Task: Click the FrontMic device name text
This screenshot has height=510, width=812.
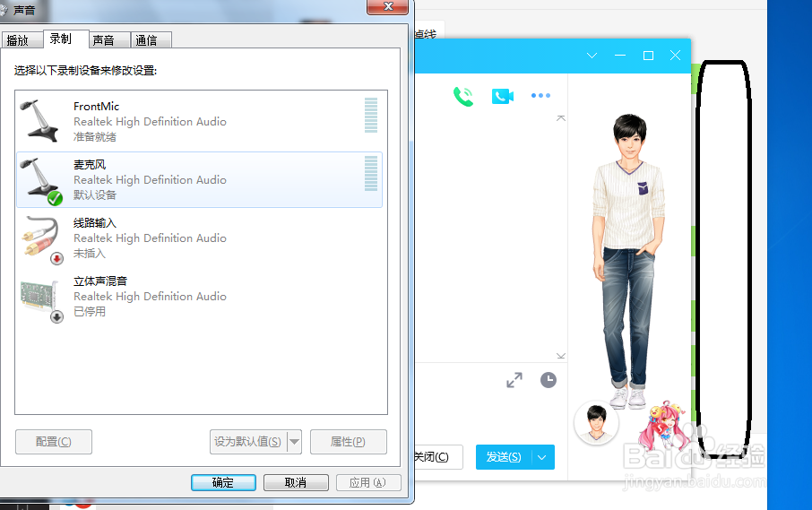Action: coord(96,106)
